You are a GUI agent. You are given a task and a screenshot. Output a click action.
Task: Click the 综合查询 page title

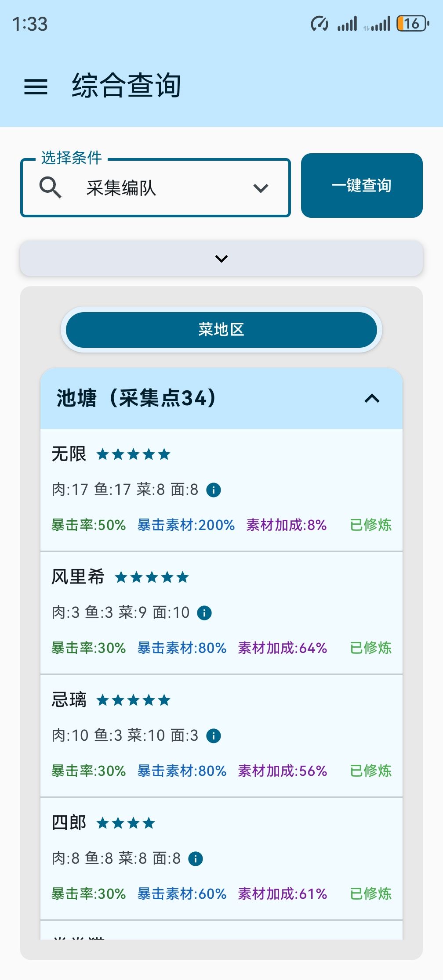pyautogui.click(x=127, y=86)
